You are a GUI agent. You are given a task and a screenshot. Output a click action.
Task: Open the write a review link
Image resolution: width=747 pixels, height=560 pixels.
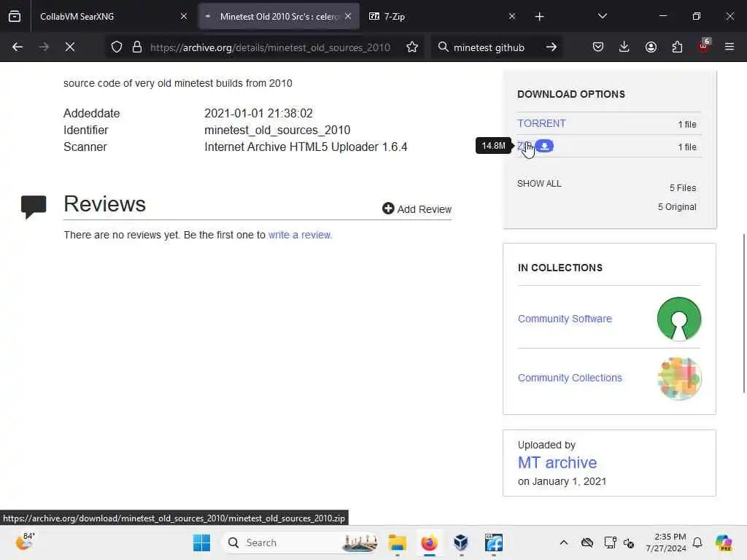[300, 235]
